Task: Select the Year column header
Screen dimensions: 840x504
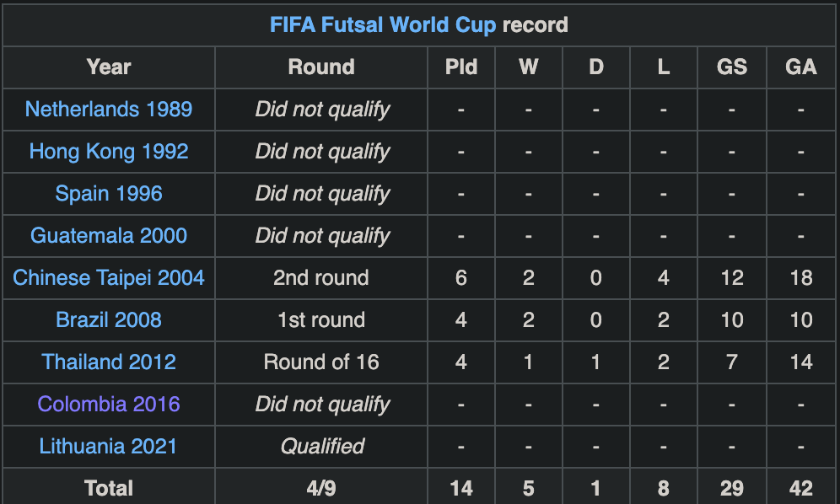Action: pyautogui.click(x=109, y=67)
